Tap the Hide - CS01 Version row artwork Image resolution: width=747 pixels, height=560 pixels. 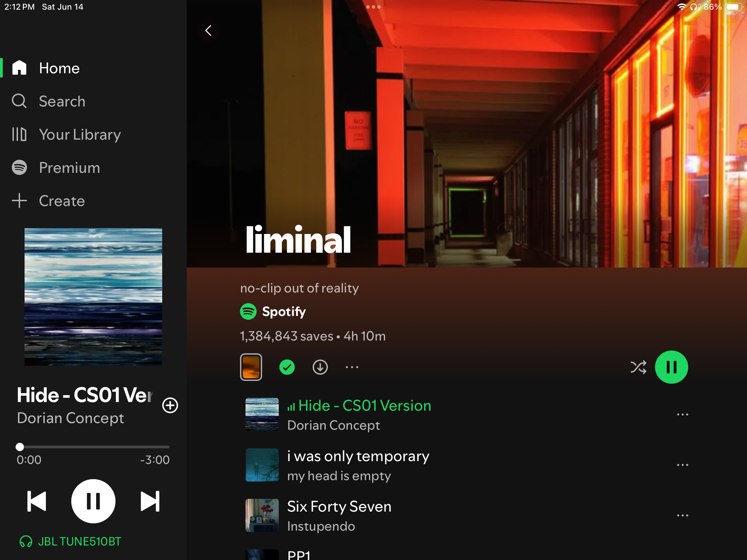(x=262, y=414)
